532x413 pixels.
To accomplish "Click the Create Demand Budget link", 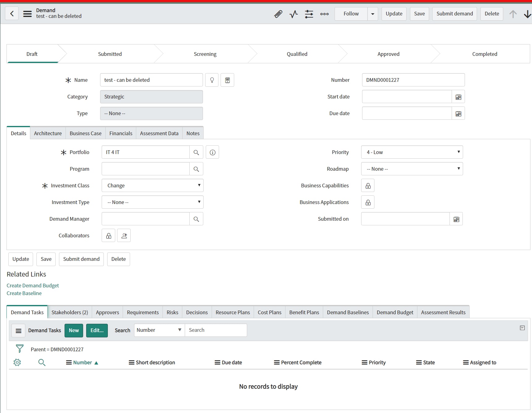I will point(32,285).
